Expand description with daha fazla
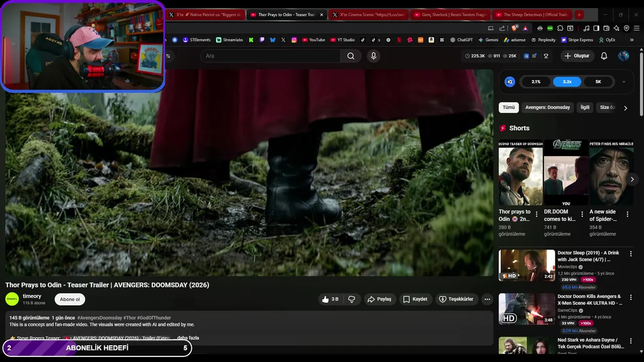Screen dimensions: 644x362 pyautogui.click(x=188, y=338)
